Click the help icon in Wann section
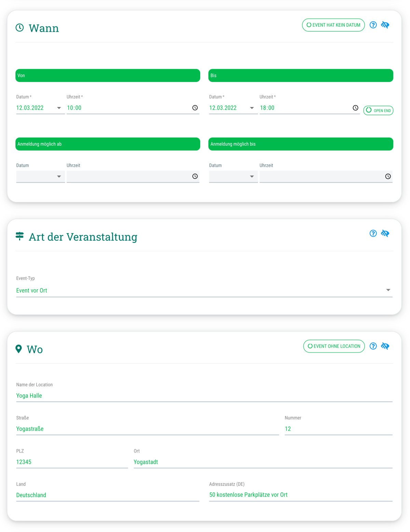410x532 pixels. 373,25
